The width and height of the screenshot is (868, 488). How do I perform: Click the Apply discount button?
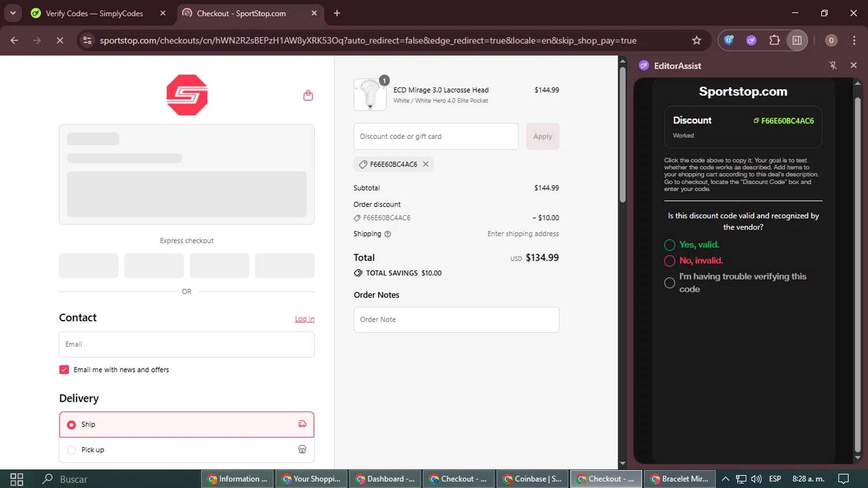pos(543,137)
